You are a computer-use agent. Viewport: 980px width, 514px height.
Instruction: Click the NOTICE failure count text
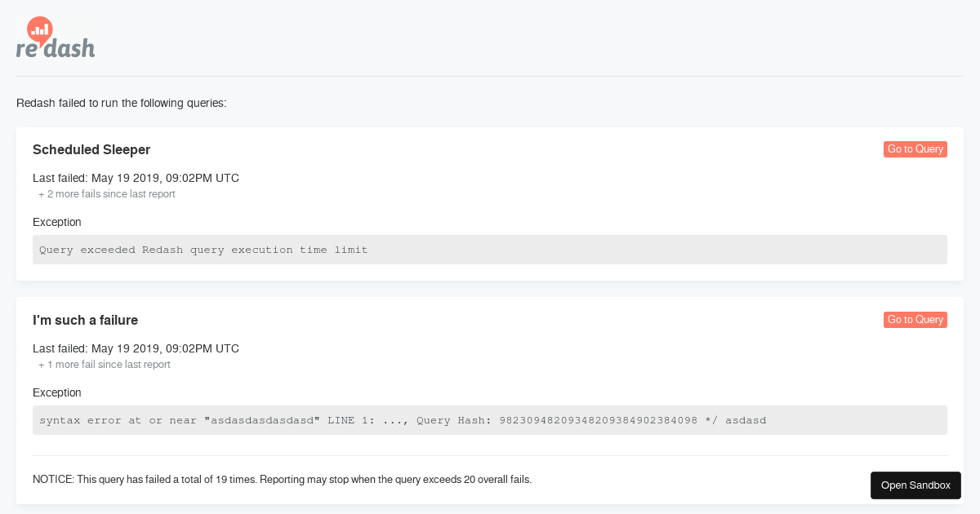coord(282,480)
